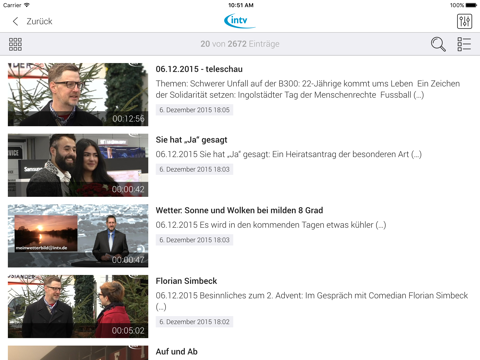Tap the Wi-Fi icon in status bar
Screen dimensions: 480x360
[x=27, y=5]
